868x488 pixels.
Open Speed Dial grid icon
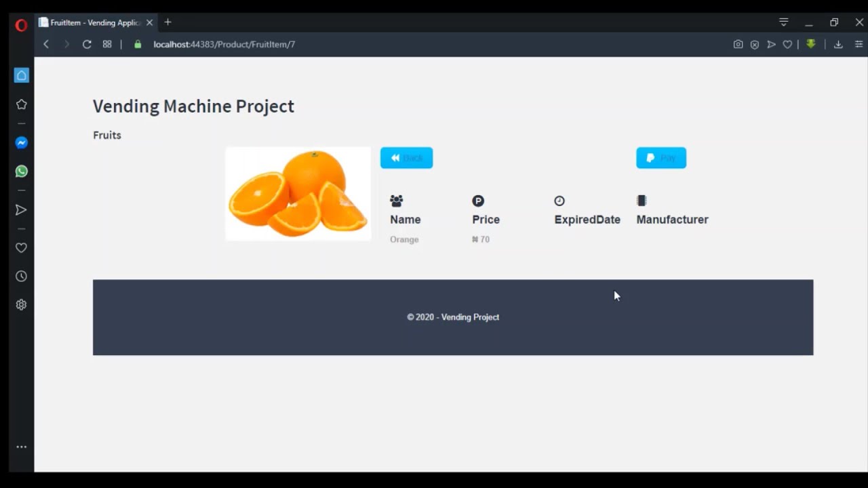click(x=107, y=44)
